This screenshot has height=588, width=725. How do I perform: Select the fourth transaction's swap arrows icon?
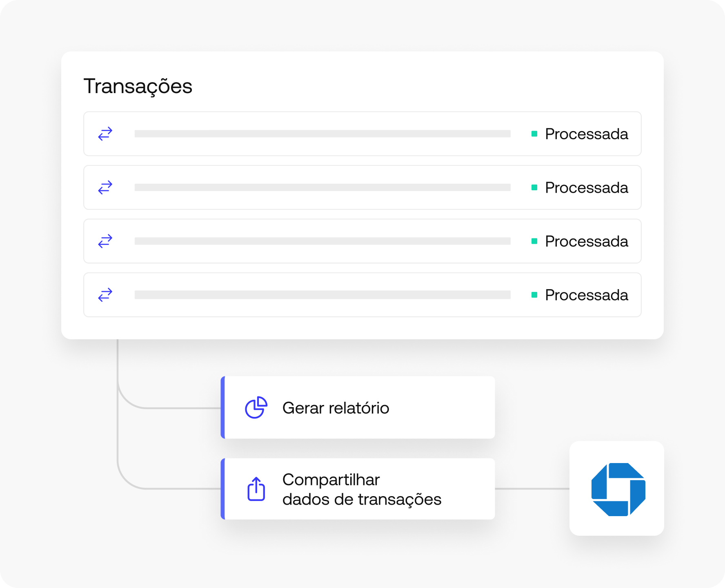tap(105, 295)
